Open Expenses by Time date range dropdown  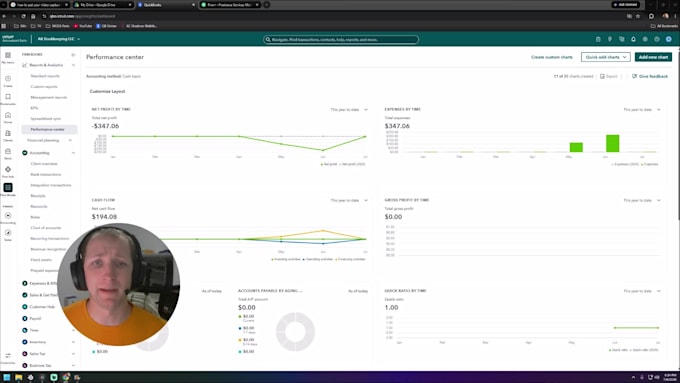(642, 110)
